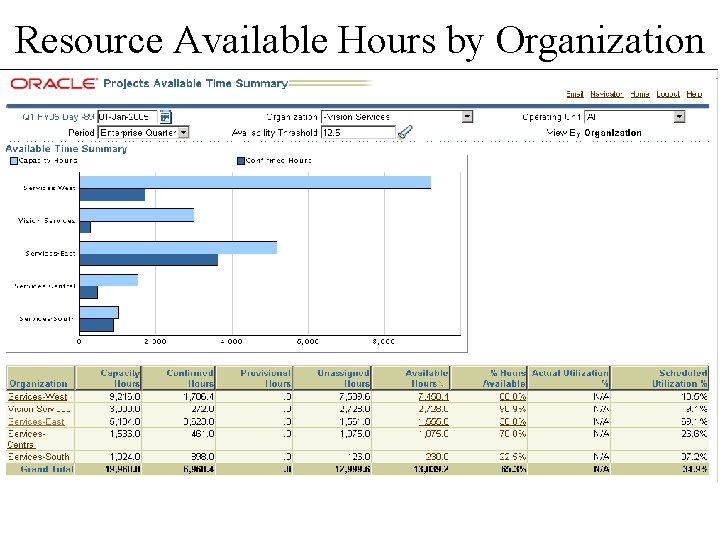Click the Availability Threshold 12.5 field
The width and height of the screenshot is (720, 540).
358,133
